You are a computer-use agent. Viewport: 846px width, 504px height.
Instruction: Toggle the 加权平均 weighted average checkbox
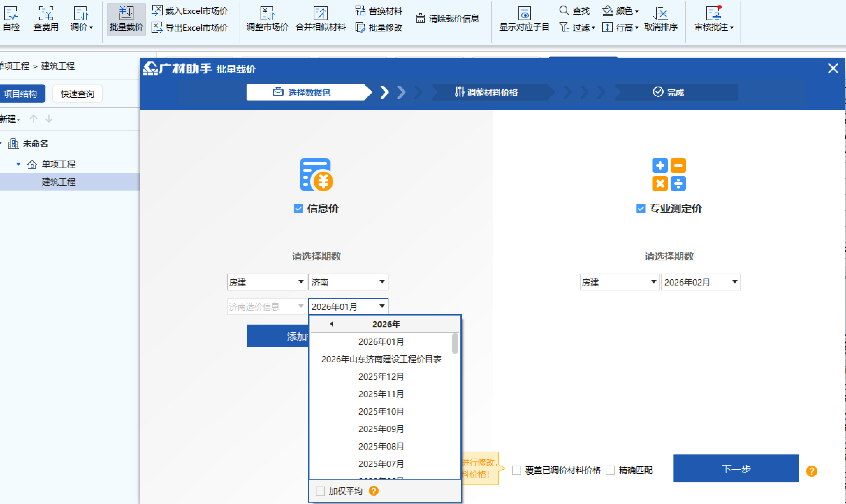[320, 491]
